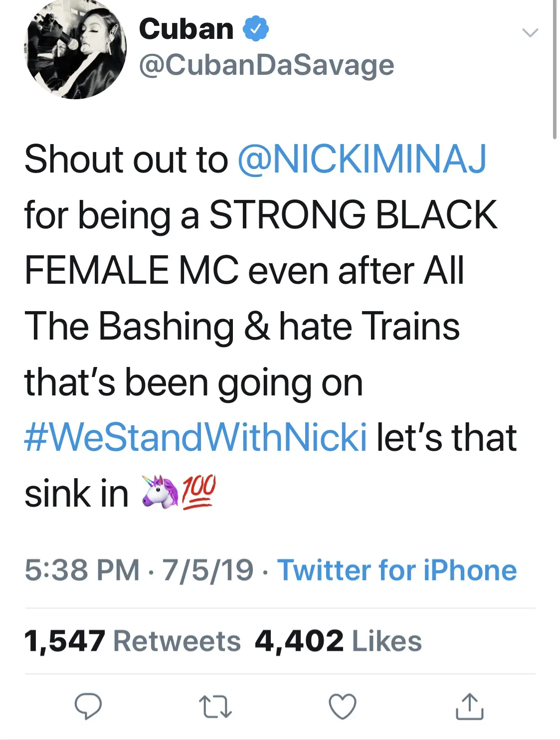
Task: Click the @CubanDaSavage handle
Action: 266,65
